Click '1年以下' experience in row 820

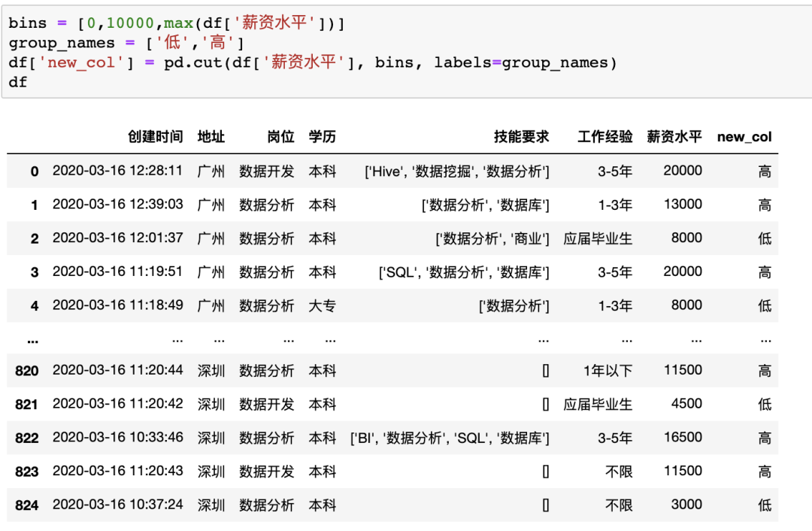608,371
